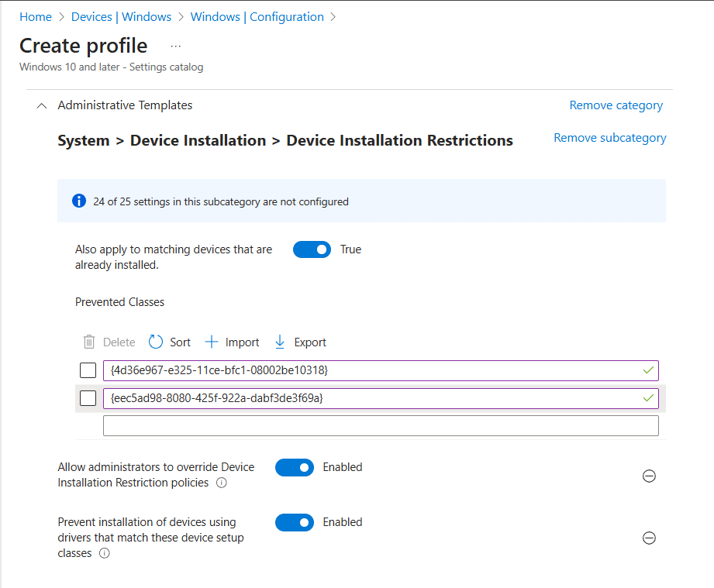The height and width of the screenshot is (588, 714).
Task: Toggle Also apply to matching devices switch
Action: (x=312, y=249)
